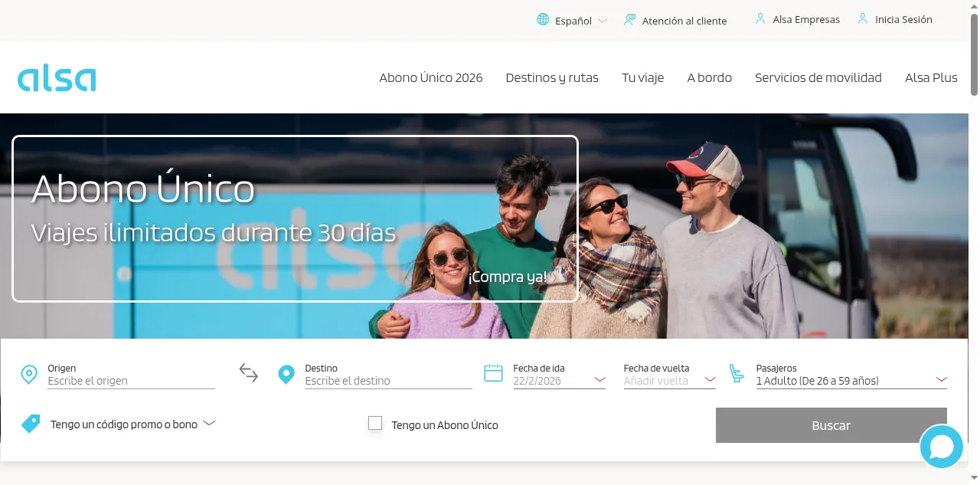The width and height of the screenshot is (980, 485).
Task: Click the Origen input field
Action: coord(131,381)
